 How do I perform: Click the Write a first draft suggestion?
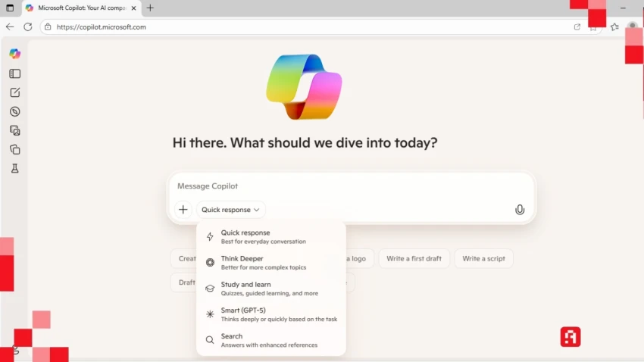pos(414,258)
